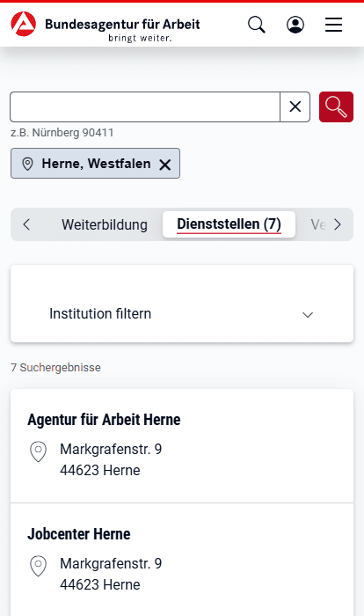
Task: Click the map pin beside Jobcenter Herne address
Action: coord(38,566)
